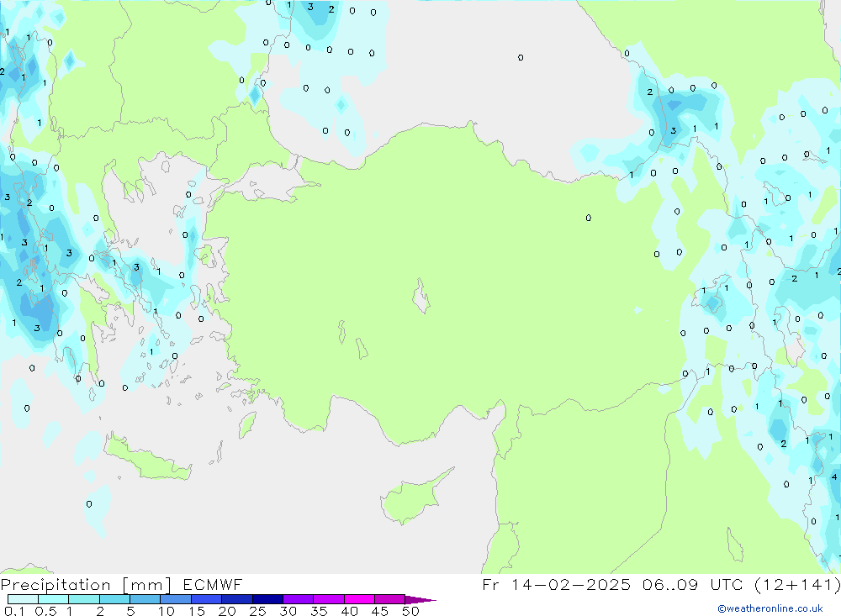Click the 30–35 mm purple legend swatch

[x=298, y=599]
